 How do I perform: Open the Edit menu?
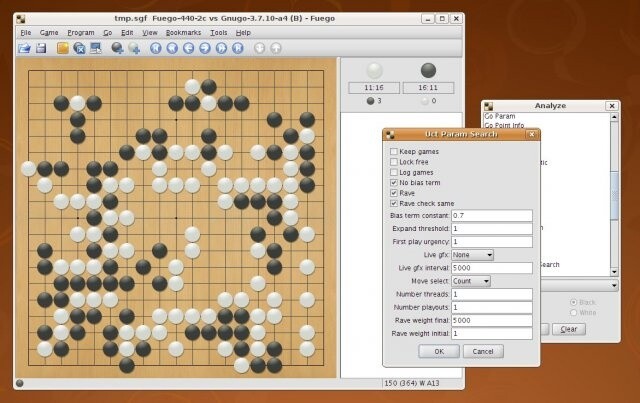tap(127, 33)
